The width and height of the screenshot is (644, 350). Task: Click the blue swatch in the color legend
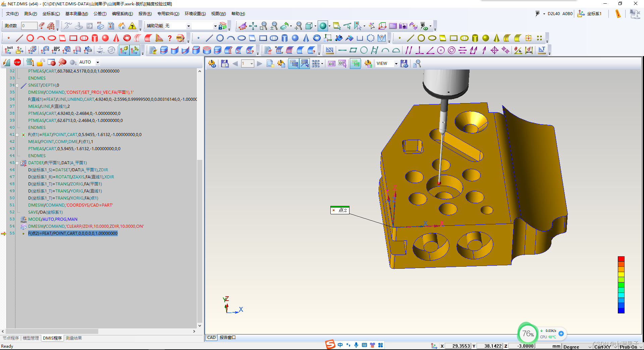pyautogui.click(x=621, y=310)
